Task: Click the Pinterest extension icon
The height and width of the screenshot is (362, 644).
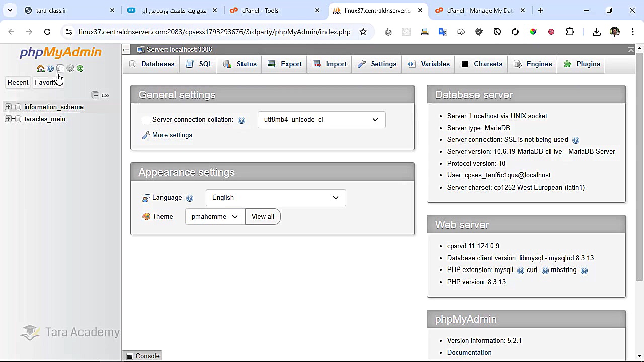Action: tap(551, 32)
